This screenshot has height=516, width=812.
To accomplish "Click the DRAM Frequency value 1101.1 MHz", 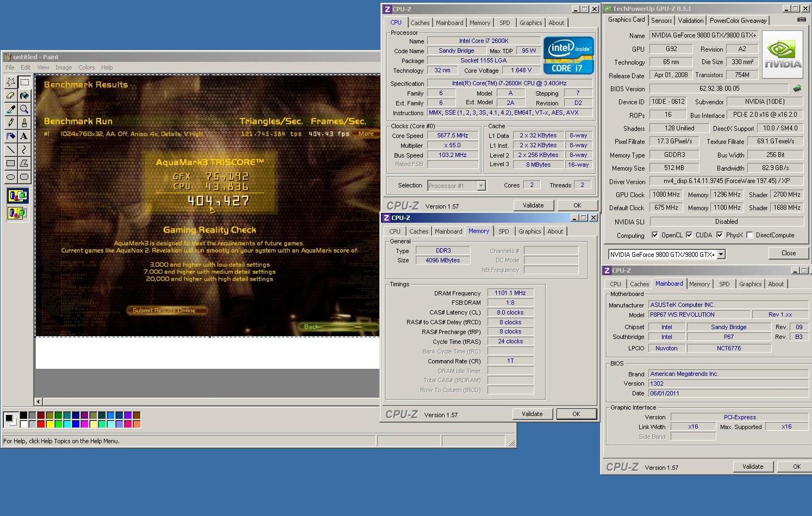I will [510, 293].
